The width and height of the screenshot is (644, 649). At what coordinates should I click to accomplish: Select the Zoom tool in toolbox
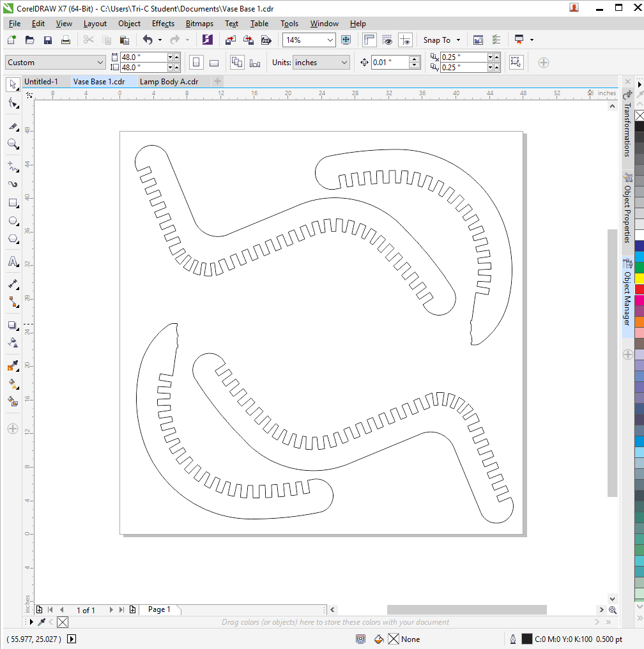tap(13, 144)
